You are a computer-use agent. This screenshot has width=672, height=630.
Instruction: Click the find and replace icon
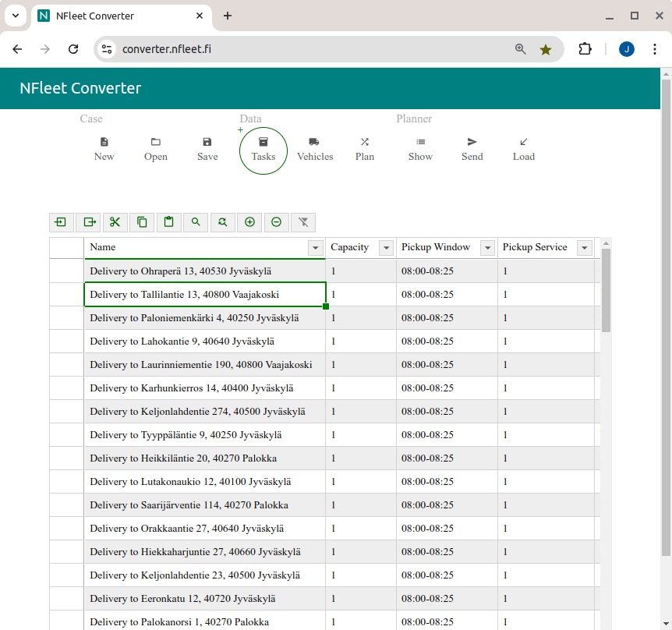[x=222, y=222]
